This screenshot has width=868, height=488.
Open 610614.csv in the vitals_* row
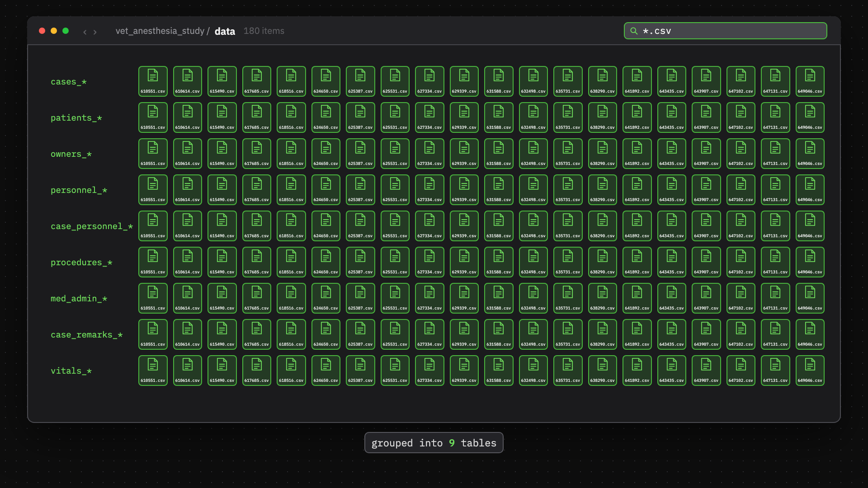click(x=188, y=371)
